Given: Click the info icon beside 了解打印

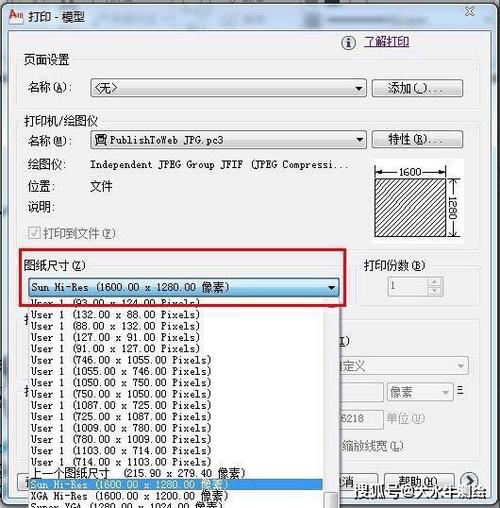Looking at the screenshot, I should pos(348,43).
